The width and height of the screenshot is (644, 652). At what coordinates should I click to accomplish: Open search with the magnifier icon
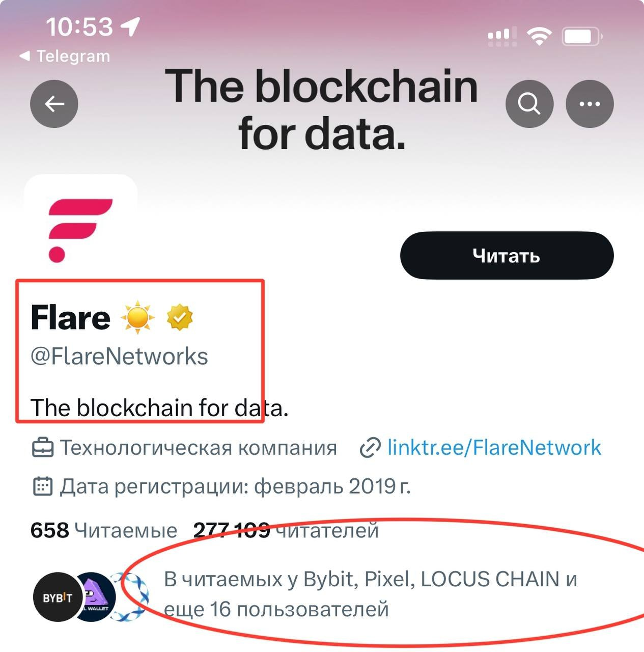(x=529, y=104)
